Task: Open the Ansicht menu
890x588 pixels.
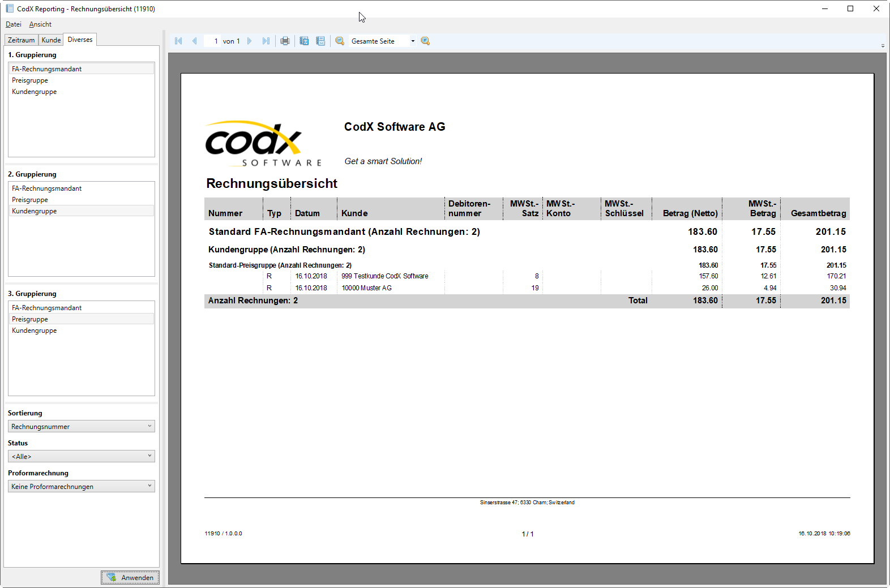Action: 40,24
